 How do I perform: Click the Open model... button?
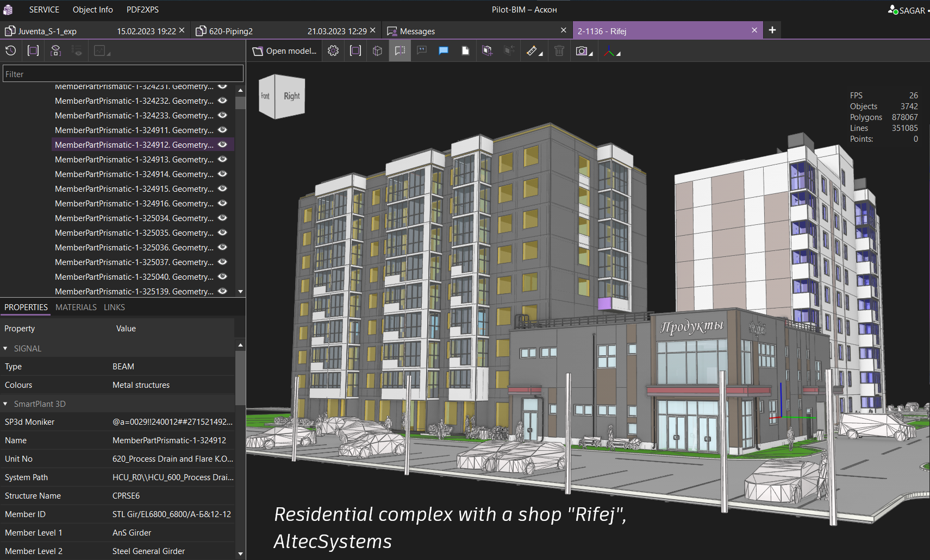coord(285,51)
